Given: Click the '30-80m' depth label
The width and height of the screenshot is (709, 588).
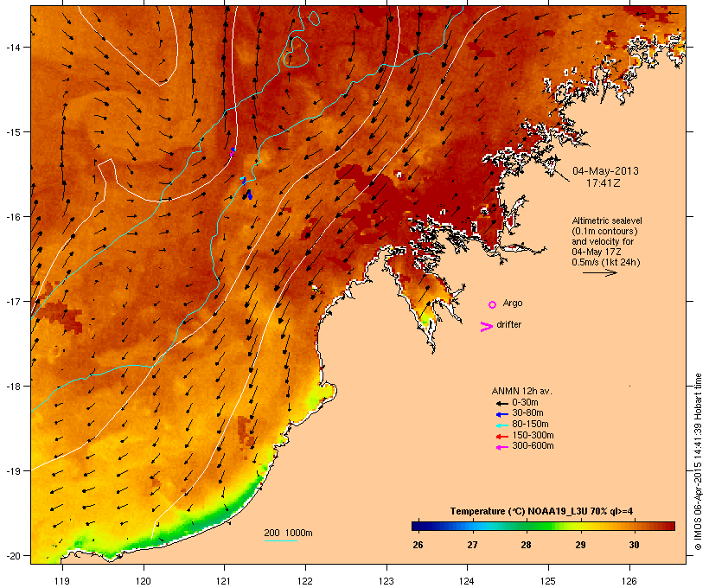Looking at the screenshot, I should click(527, 413).
